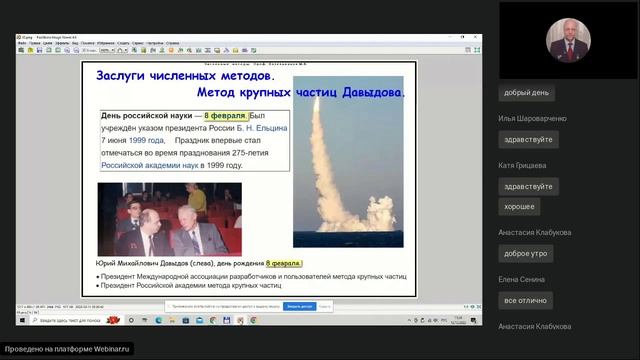Image resolution: width=640 pixels, height=360 pixels.
Task: Click the Cortana circle icon on taskbar
Action: point(131,320)
